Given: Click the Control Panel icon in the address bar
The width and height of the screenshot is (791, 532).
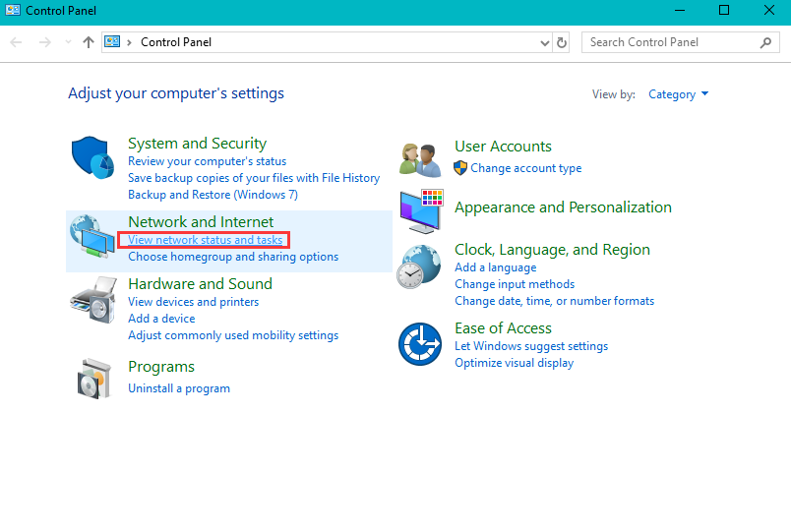Looking at the screenshot, I should coord(112,42).
